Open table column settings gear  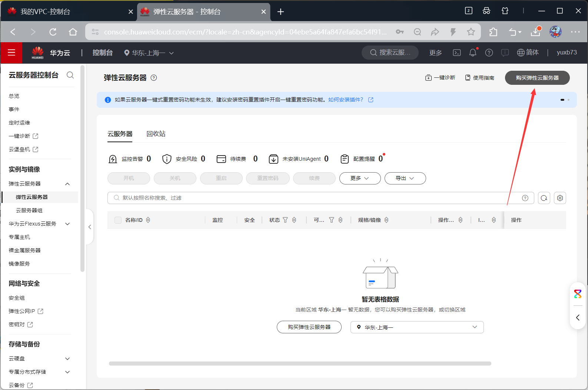pos(560,198)
